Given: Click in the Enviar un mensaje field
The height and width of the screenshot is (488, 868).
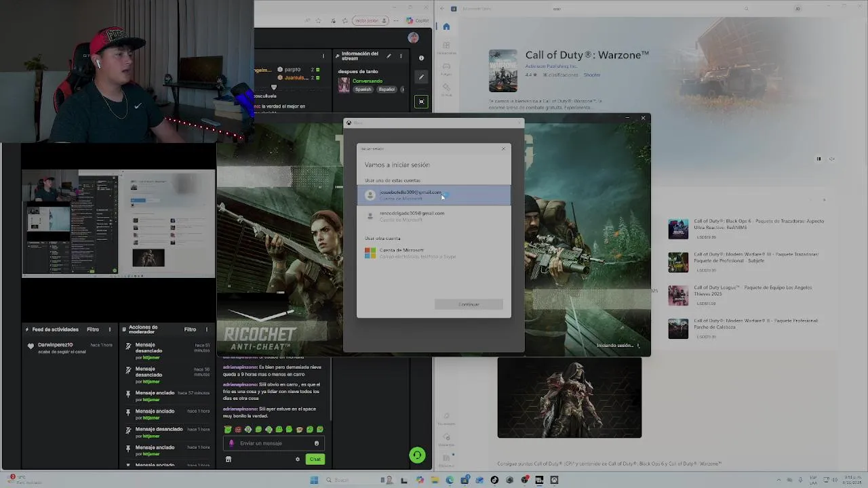Looking at the screenshot, I should coord(273,443).
